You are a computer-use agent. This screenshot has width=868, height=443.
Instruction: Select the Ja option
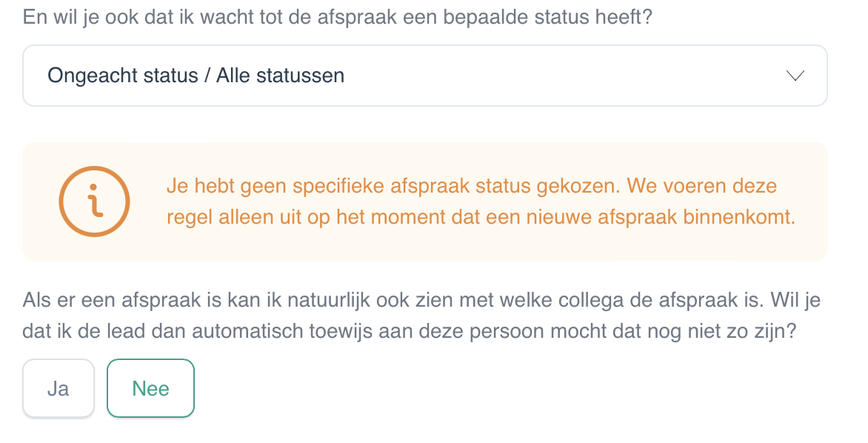[58, 388]
